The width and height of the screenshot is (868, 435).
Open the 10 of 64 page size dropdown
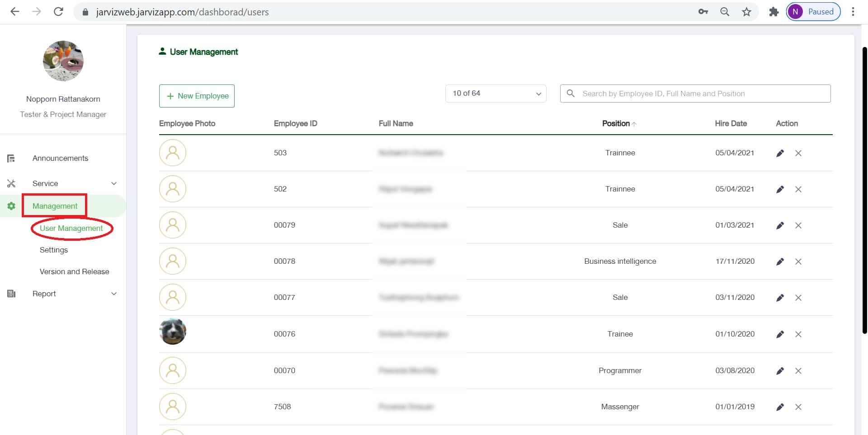(x=495, y=94)
